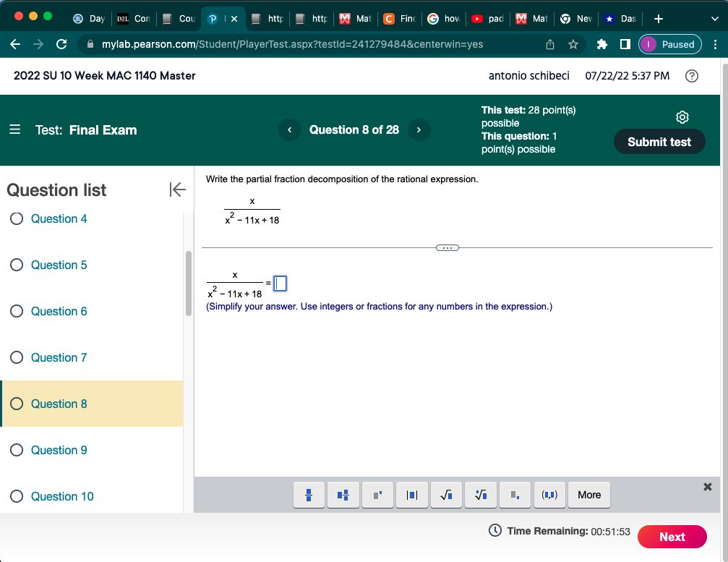Collapse the Question list panel
The image size is (728, 562).
(x=177, y=190)
